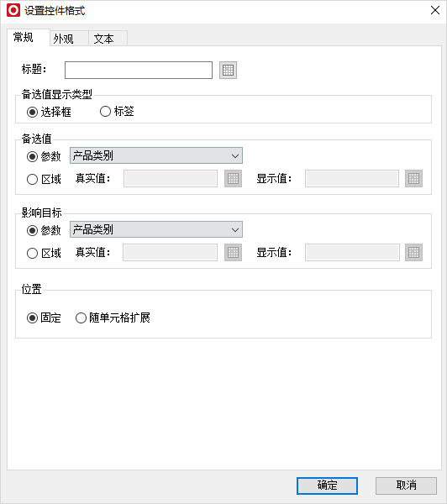Image resolution: width=447 pixels, height=504 pixels.
Task: Click the 取消 button
Action: [x=406, y=486]
